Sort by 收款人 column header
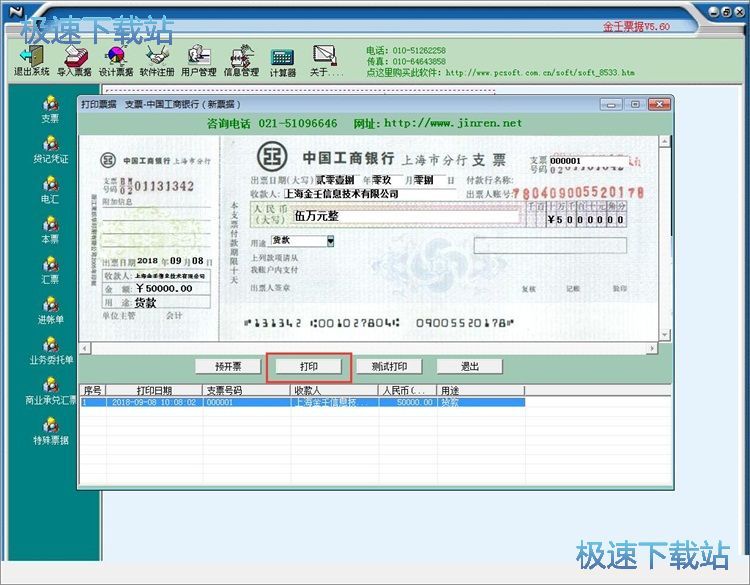This screenshot has height=585, width=750. [335, 390]
